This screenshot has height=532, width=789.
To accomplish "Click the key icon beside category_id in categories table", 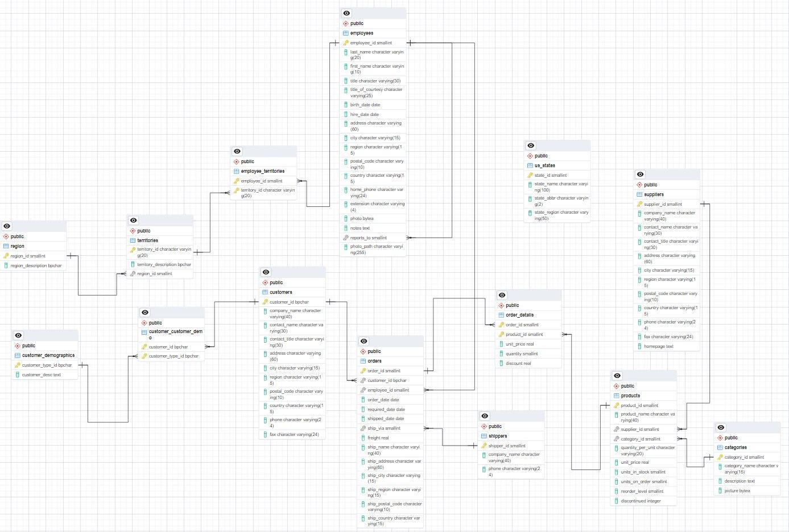I will pyautogui.click(x=720, y=457).
